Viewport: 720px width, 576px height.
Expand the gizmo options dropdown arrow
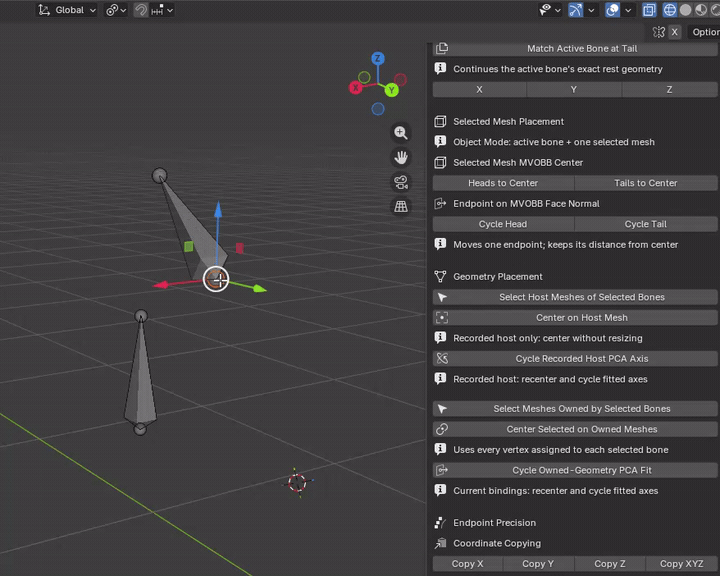[x=591, y=10]
